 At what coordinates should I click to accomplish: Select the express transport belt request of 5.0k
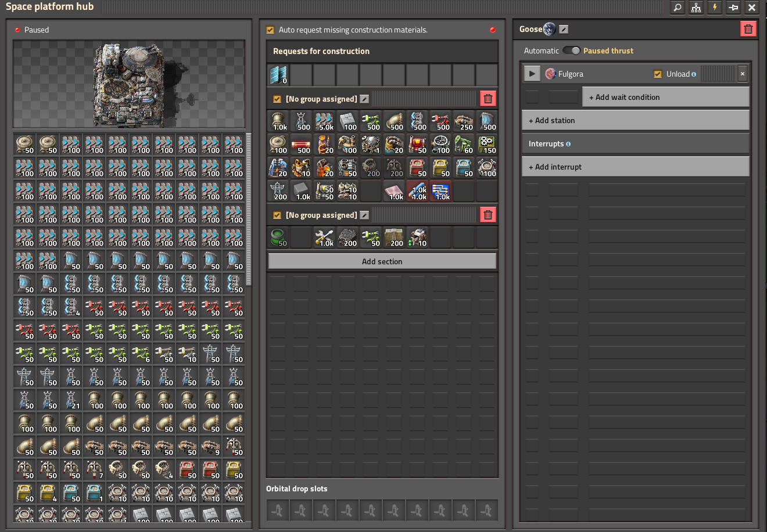(x=324, y=121)
